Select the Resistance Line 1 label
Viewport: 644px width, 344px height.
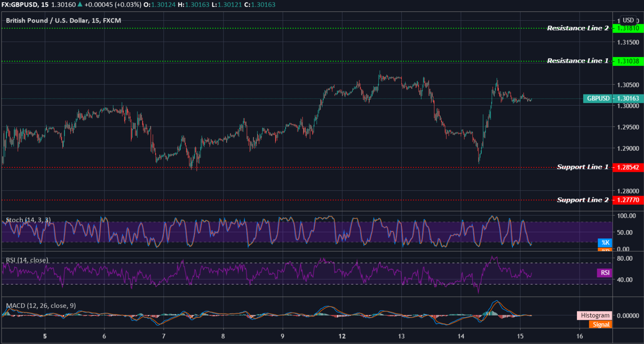tap(578, 61)
